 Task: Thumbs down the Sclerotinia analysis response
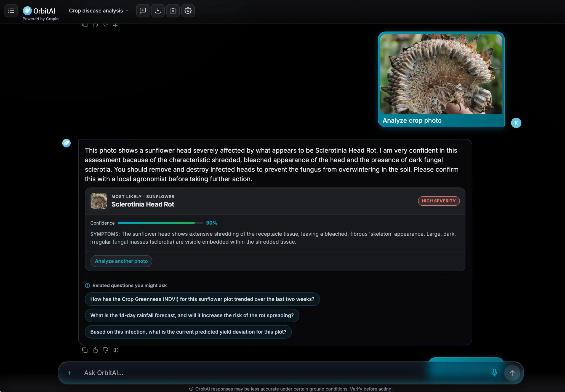[105, 350]
